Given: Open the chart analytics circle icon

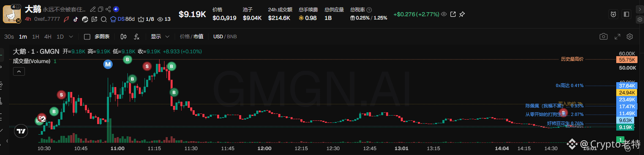Looking at the screenshot, I should pyautogui.click(x=85, y=19).
